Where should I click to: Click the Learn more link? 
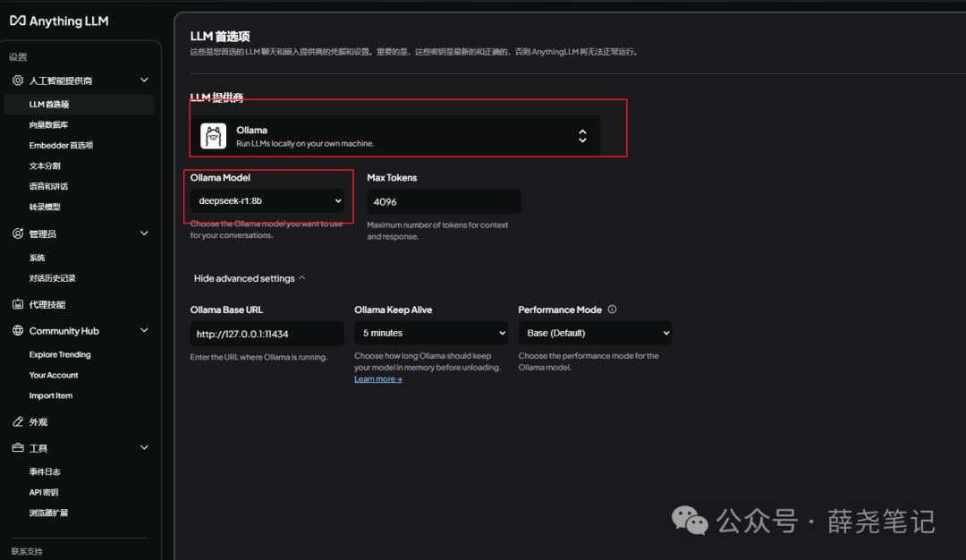pos(378,379)
